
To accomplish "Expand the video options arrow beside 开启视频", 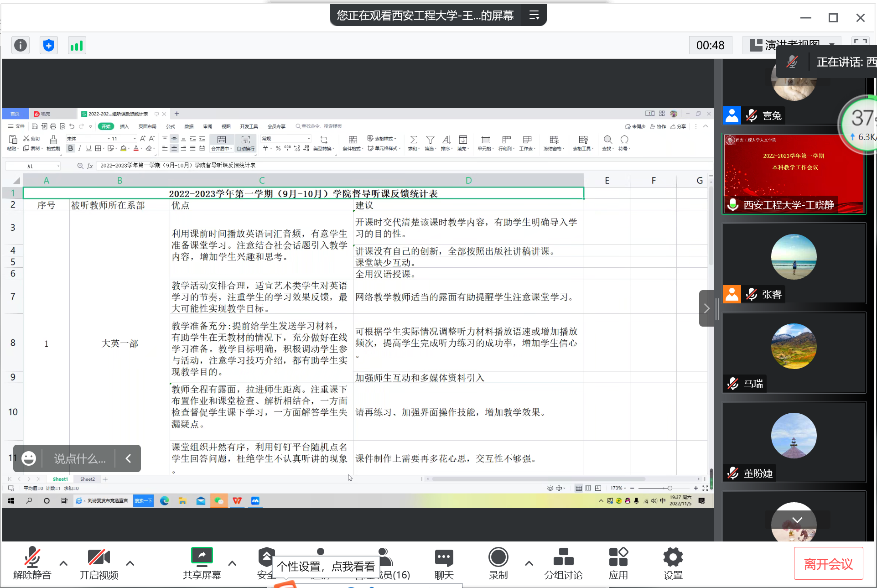I will click(130, 563).
